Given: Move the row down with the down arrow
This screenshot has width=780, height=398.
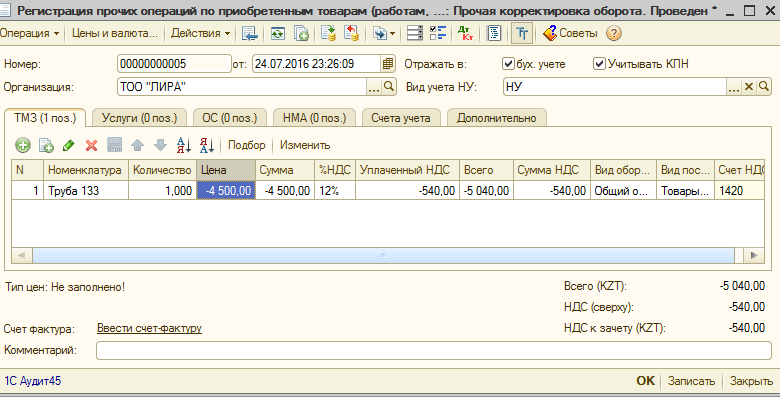Looking at the screenshot, I should coord(160,145).
